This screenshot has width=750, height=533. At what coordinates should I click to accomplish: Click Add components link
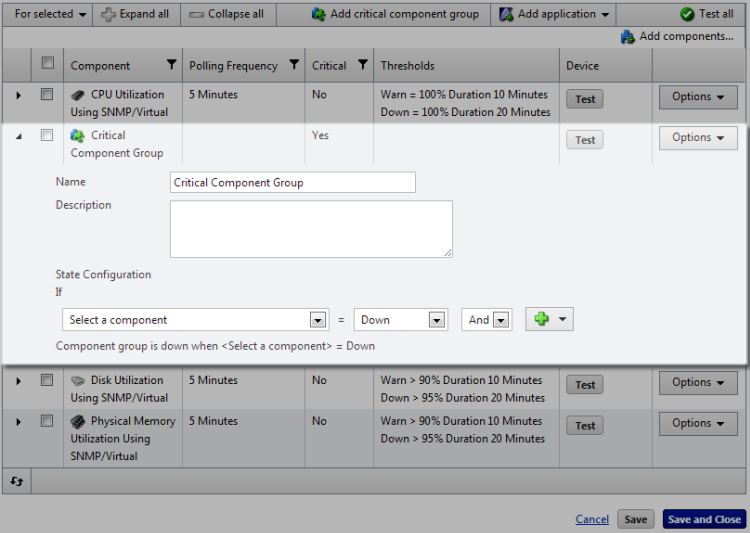pos(677,36)
